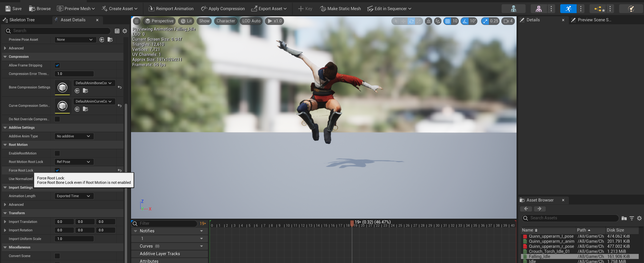Click the timeline scrubber handle at frame 19

(x=352, y=222)
